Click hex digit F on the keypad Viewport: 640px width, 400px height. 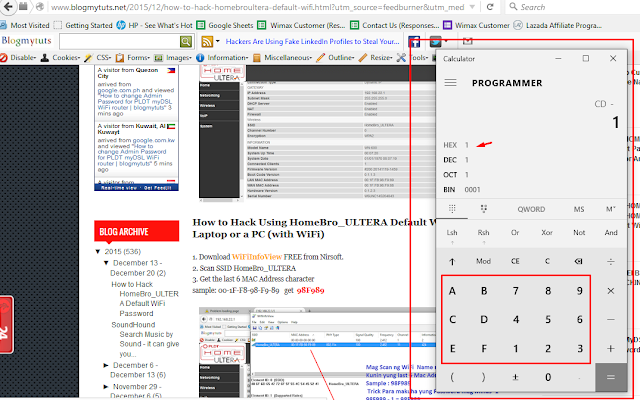[484, 349]
